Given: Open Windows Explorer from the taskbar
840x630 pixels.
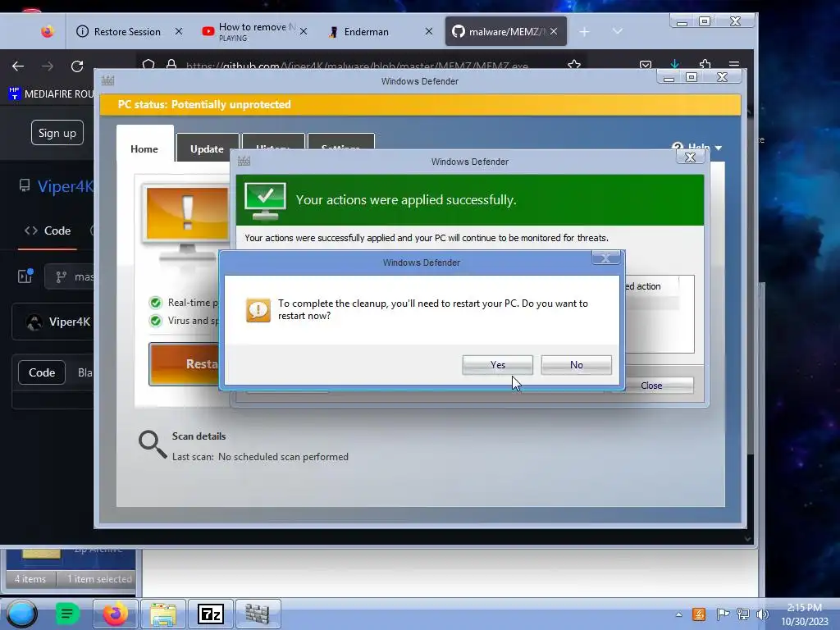Looking at the screenshot, I should pyautogui.click(x=163, y=614).
